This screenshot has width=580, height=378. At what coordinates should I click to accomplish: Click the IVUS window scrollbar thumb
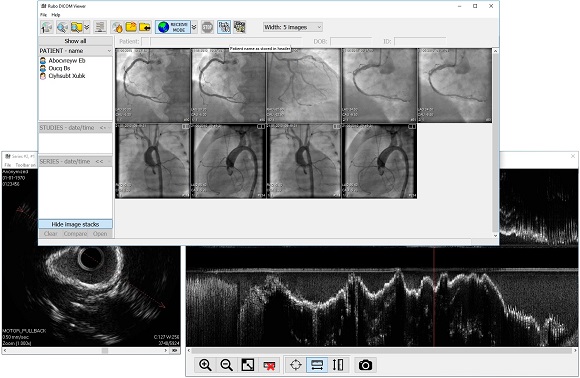tap(105, 351)
